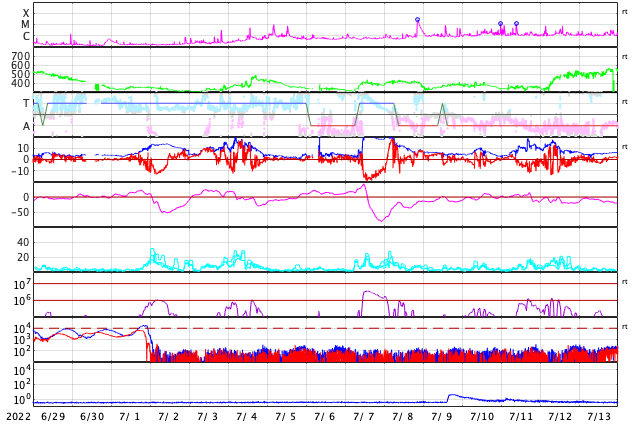634x424 pixels.
Task: Click the 'rt' tag beside the T/A polarity panel
Action: point(625,102)
